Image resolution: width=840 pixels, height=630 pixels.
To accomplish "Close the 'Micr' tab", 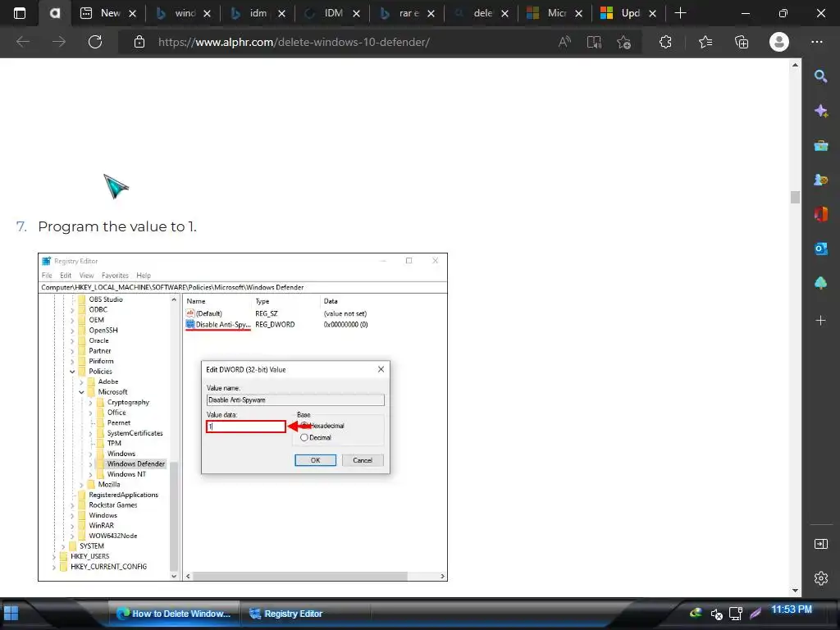I will (x=578, y=13).
